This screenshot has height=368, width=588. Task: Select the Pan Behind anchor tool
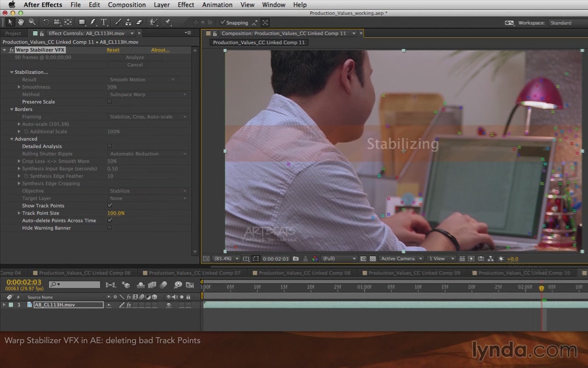(68, 22)
